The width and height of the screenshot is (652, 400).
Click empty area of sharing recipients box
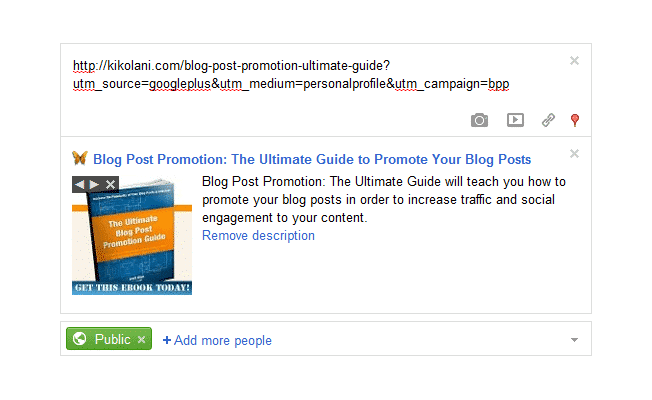420,340
